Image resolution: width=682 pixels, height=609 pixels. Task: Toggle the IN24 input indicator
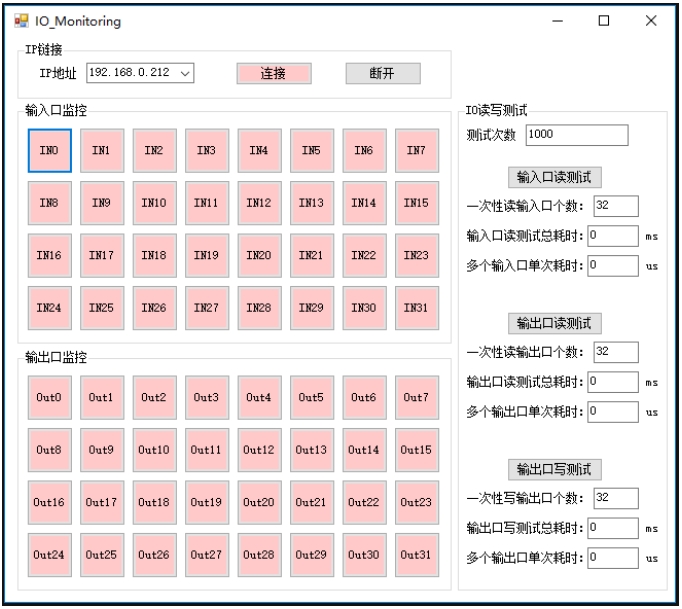point(50,308)
